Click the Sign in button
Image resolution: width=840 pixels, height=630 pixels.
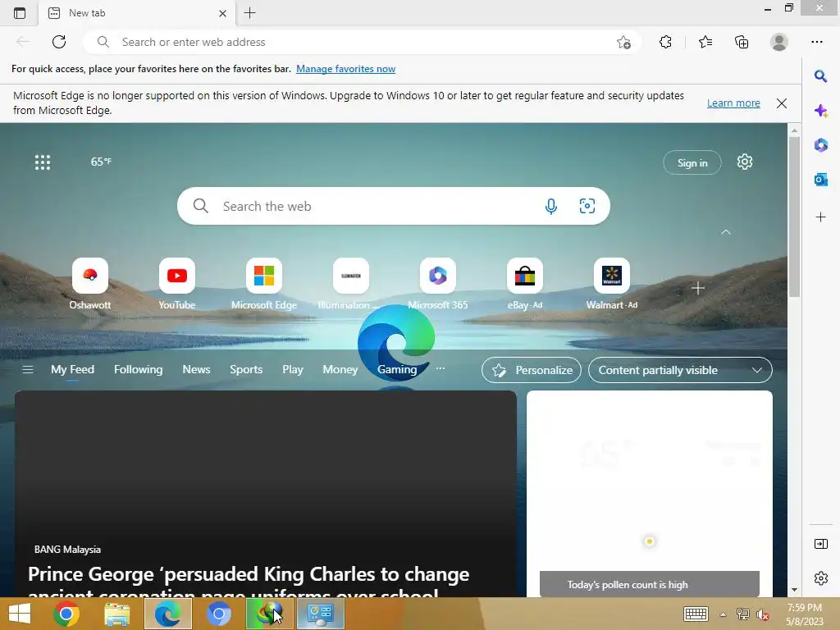tap(692, 163)
